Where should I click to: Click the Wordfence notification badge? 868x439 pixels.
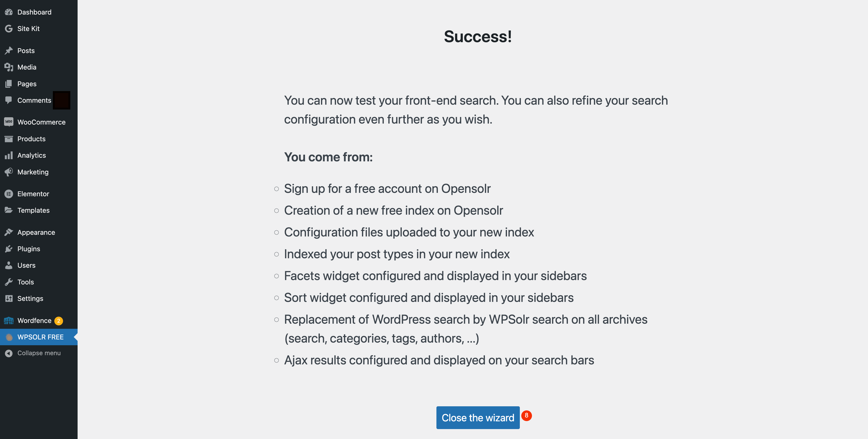click(x=59, y=321)
